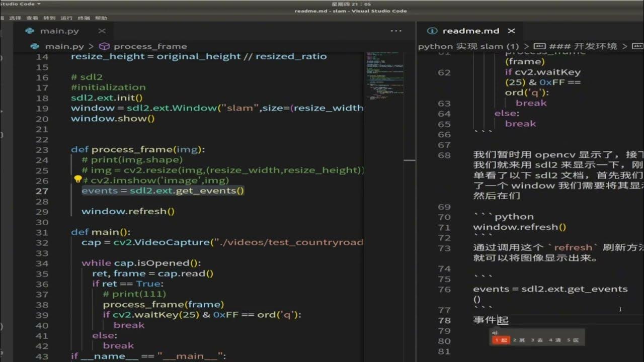Viewport: 644px width, 362px height.
Task: Click 'while cap.isOpened():' line
Action: point(141,263)
